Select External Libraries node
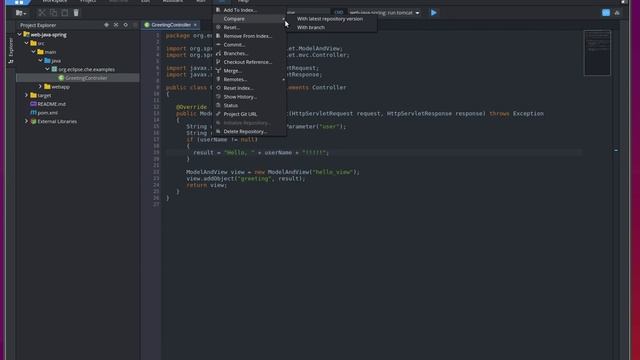This screenshot has height=360, width=640. (x=57, y=121)
